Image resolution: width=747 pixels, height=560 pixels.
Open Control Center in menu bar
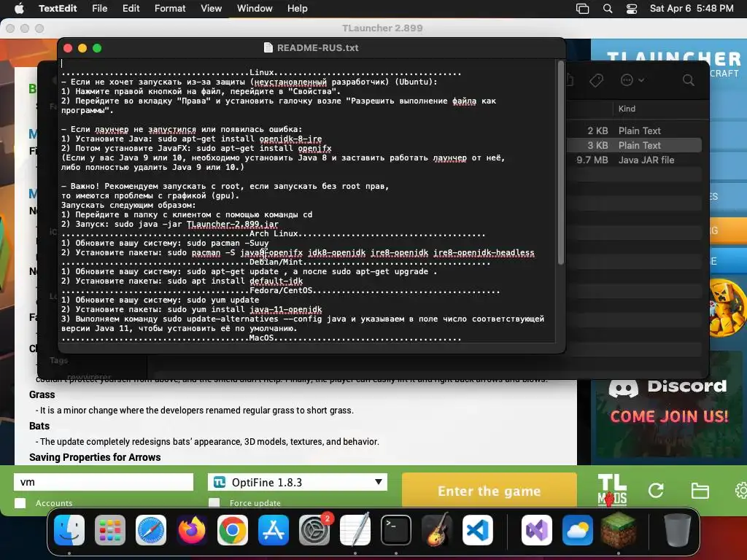(x=632, y=9)
